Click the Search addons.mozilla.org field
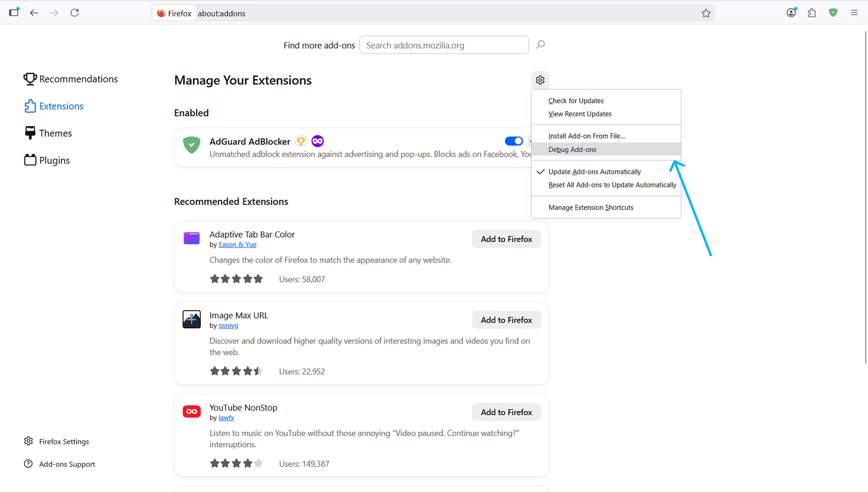 tap(444, 45)
